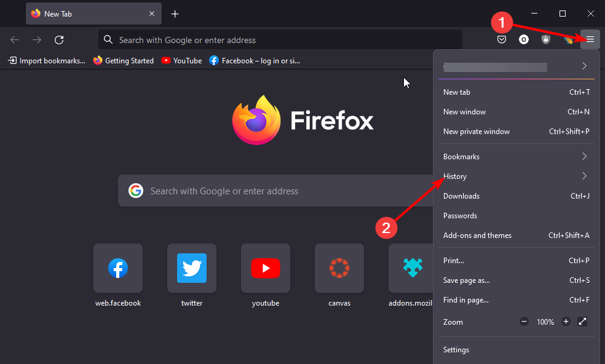This screenshot has height=364, width=605.
Task: Open Passwords from the menu
Action: (x=516, y=215)
